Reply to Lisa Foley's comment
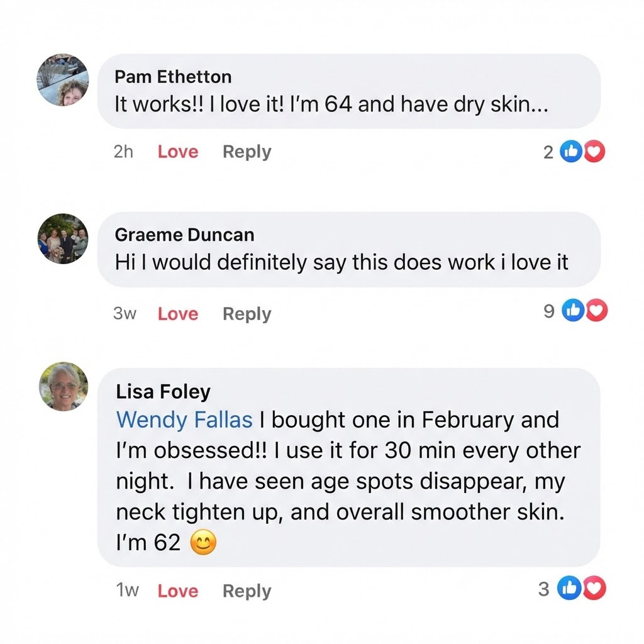The width and height of the screenshot is (644, 644). (x=247, y=591)
